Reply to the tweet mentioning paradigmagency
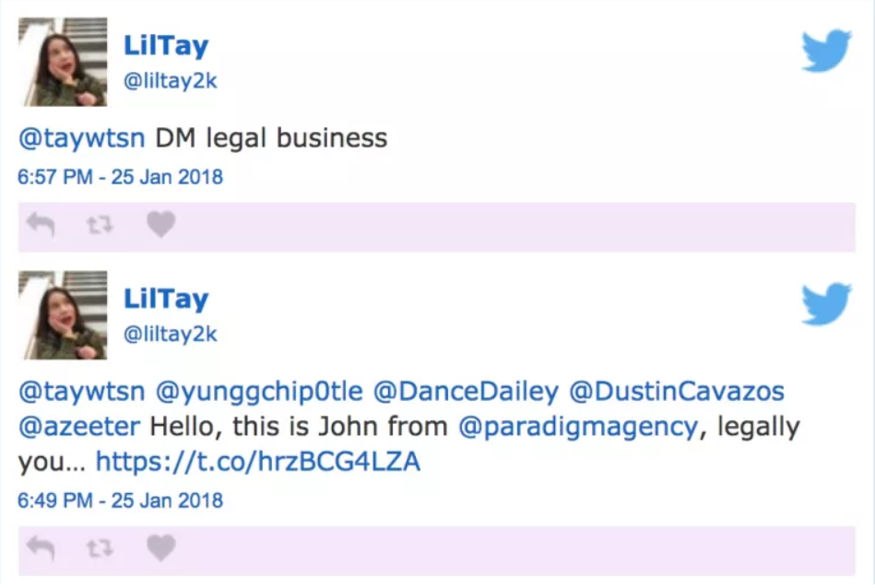The image size is (875, 588). click(x=41, y=548)
